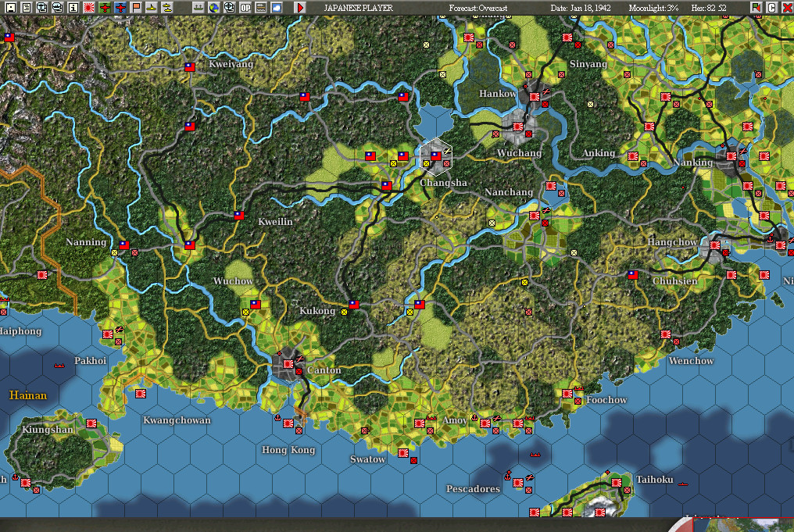Select the highlighted Changsha city hex
The height and width of the screenshot is (532, 794).
click(x=436, y=156)
